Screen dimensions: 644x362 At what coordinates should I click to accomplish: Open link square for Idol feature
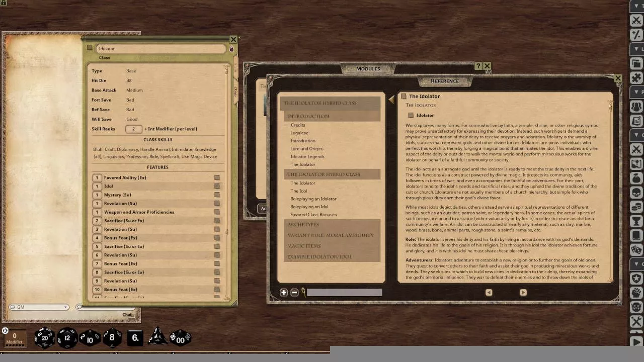(217, 186)
